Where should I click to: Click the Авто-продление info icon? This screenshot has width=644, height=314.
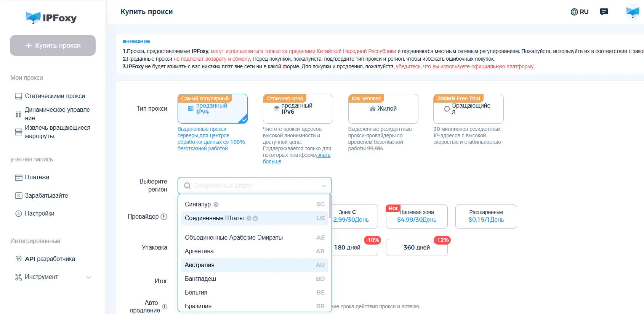point(165,306)
